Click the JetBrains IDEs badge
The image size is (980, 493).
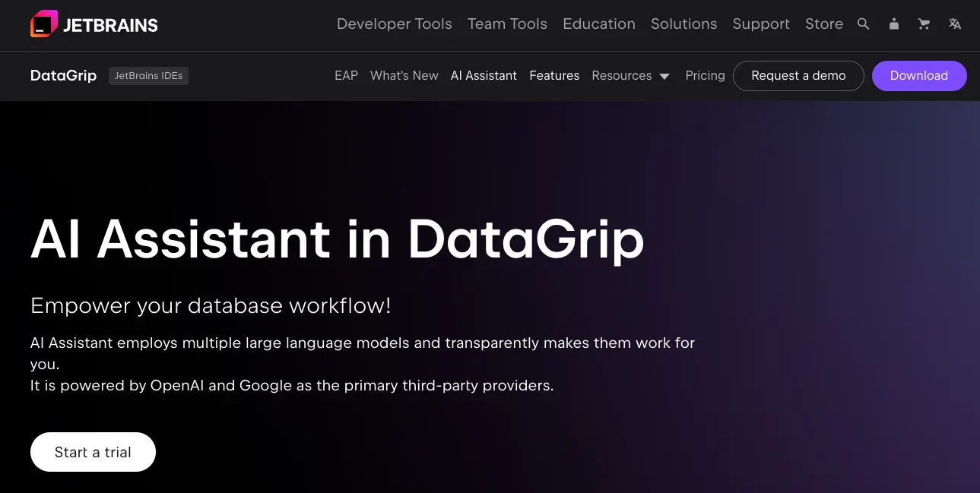[x=148, y=75]
